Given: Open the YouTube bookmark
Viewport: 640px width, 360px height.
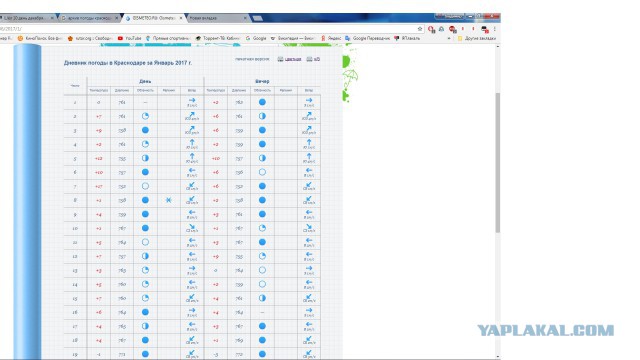Looking at the screenshot, I should pos(129,38).
